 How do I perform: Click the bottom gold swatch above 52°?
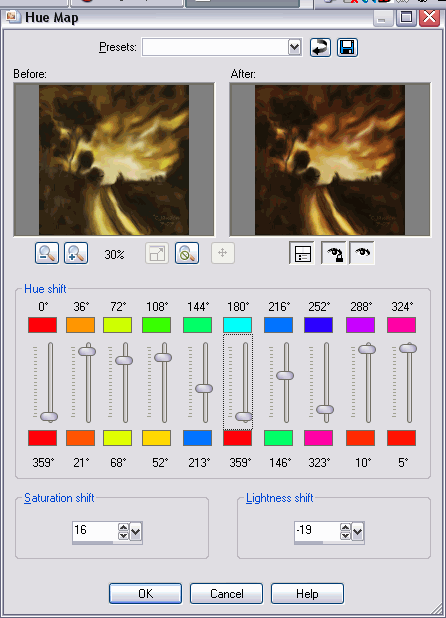[156, 438]
